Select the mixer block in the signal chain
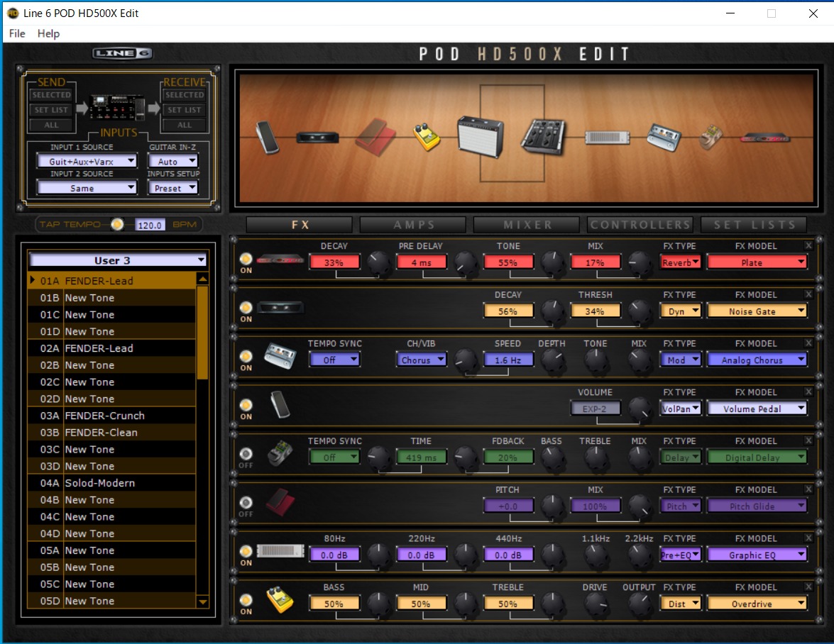 (543, 137)
